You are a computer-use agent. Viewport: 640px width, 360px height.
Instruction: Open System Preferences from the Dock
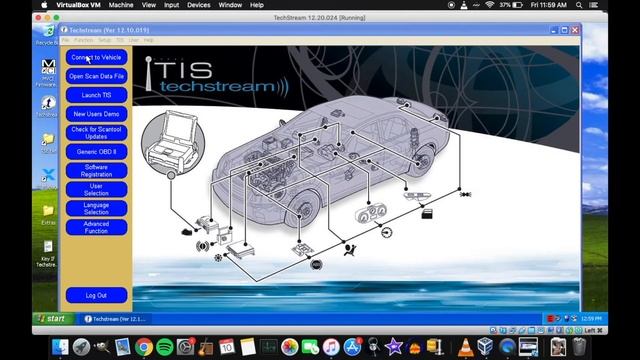185,347
